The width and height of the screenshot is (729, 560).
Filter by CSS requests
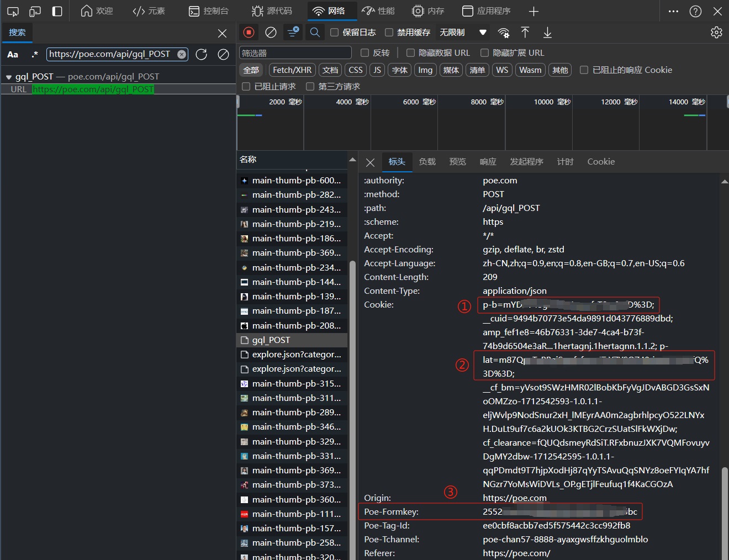[x=356, y=70]
